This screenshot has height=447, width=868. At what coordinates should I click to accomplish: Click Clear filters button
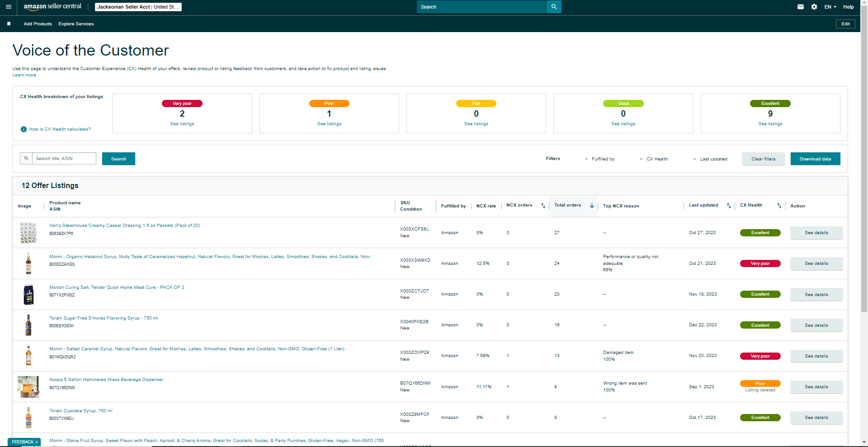pos(764,159)
